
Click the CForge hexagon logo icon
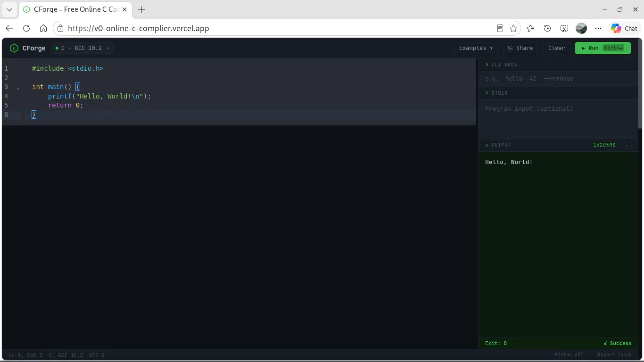pos(14,48)
